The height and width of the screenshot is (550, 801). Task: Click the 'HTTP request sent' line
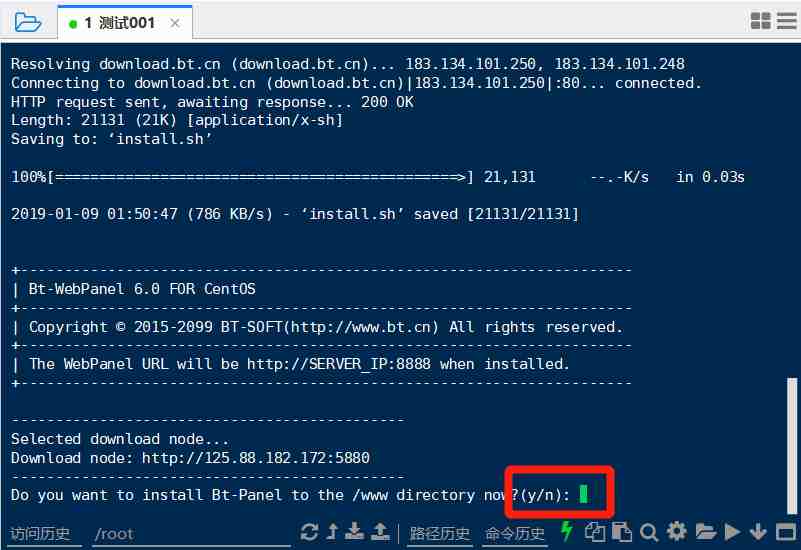[213, 102]
